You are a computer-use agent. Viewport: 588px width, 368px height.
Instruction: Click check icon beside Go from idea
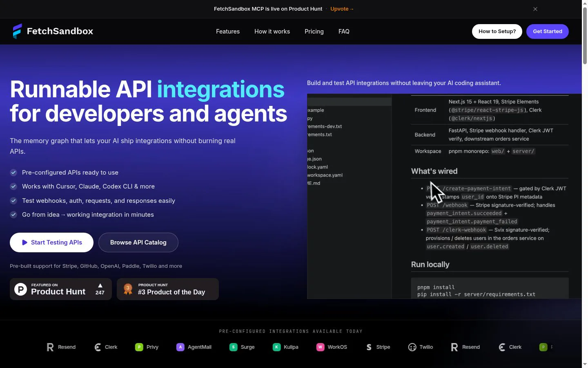coord(13,215)
